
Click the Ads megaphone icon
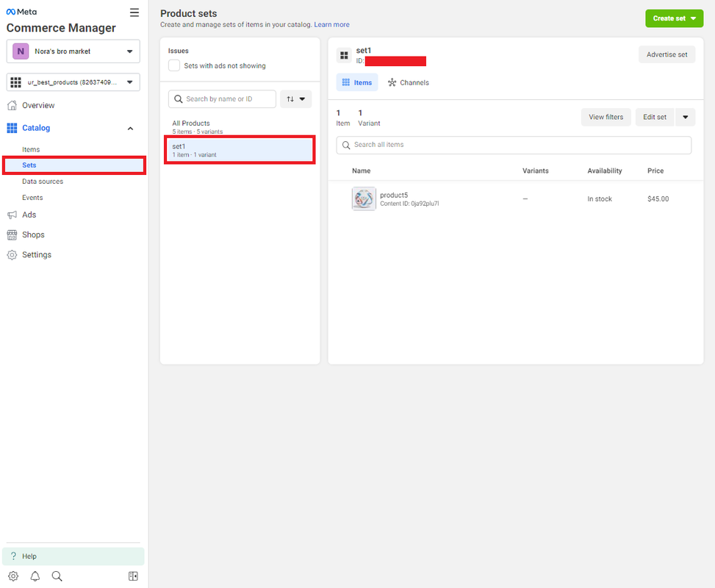point(12,215)
